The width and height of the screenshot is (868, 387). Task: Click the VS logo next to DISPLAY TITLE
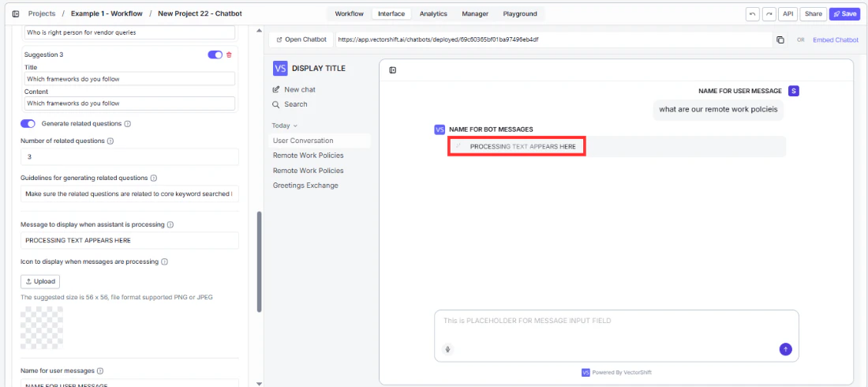(280, 69)
